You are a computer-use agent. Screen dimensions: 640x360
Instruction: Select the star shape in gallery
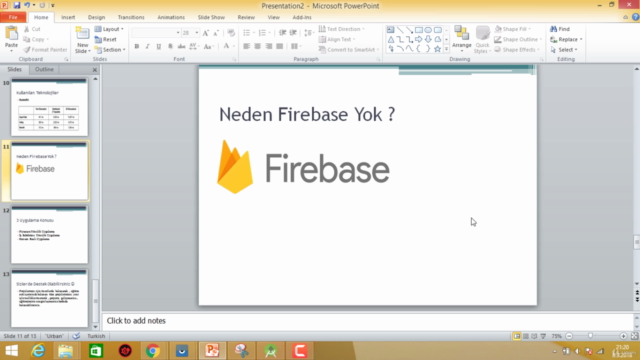pos(437,49)
